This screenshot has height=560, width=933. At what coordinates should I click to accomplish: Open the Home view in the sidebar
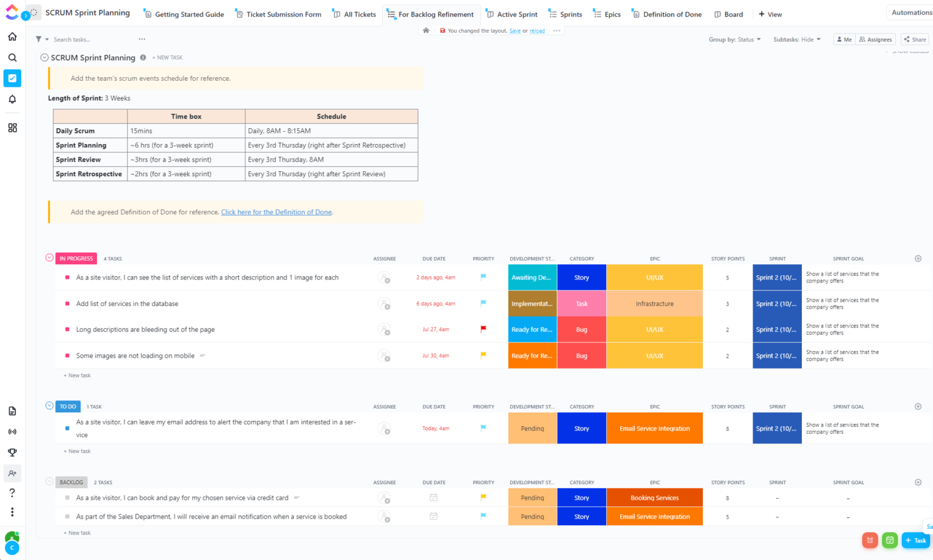pyautogui.click(x=12, y=36)
